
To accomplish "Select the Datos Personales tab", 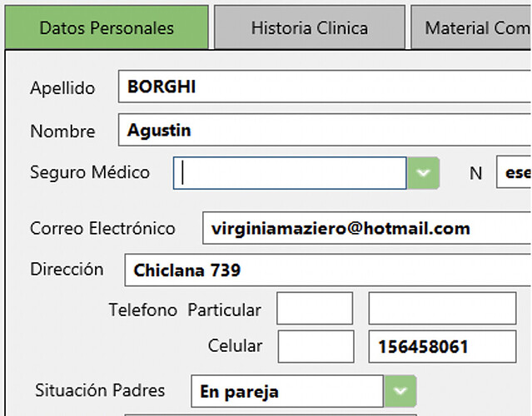I will point(107,27).
